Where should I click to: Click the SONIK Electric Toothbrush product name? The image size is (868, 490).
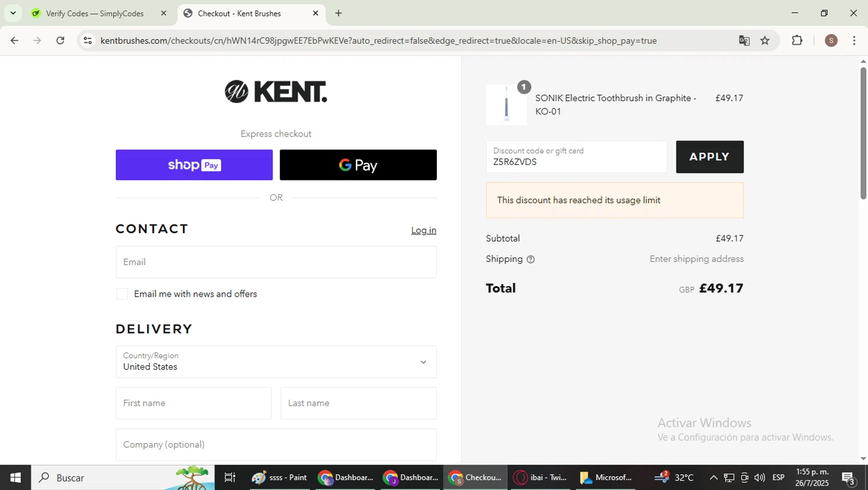click(616, 105)
